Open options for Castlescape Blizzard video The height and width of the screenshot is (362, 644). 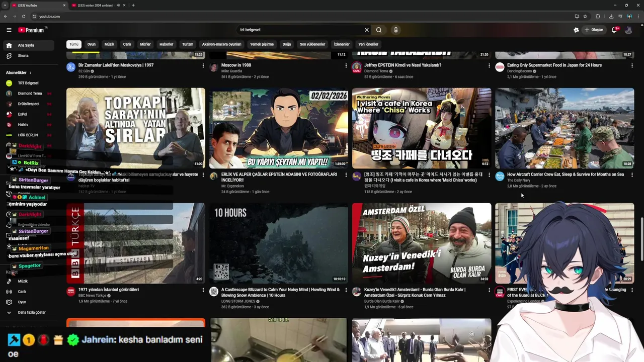346,290
